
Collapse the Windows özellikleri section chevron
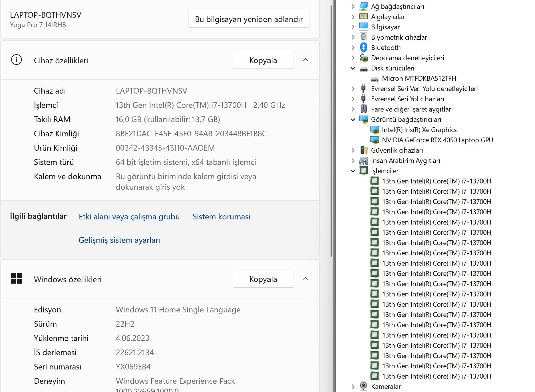(305, 279)
